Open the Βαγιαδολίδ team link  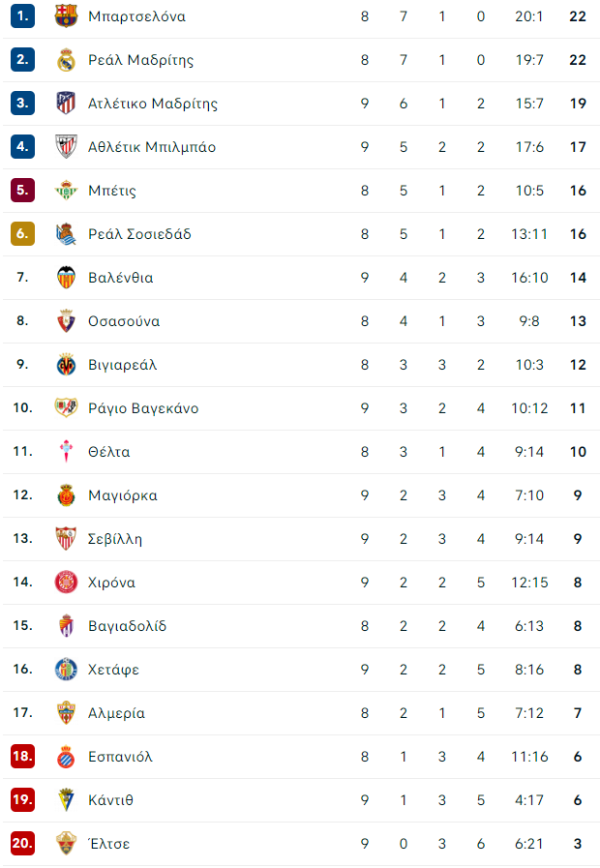pyautogui.click(x=128, y=626)
